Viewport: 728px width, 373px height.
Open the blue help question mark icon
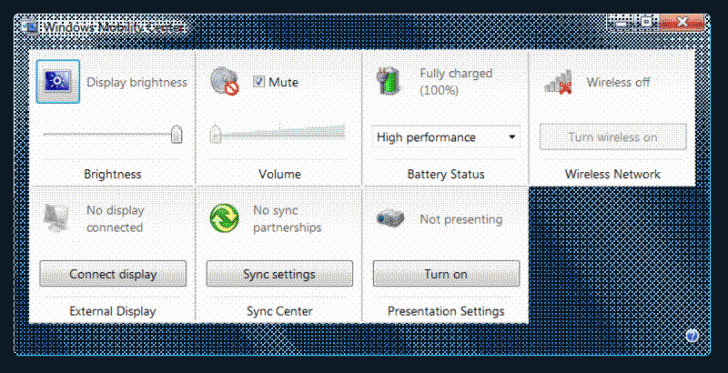[692, 335]
